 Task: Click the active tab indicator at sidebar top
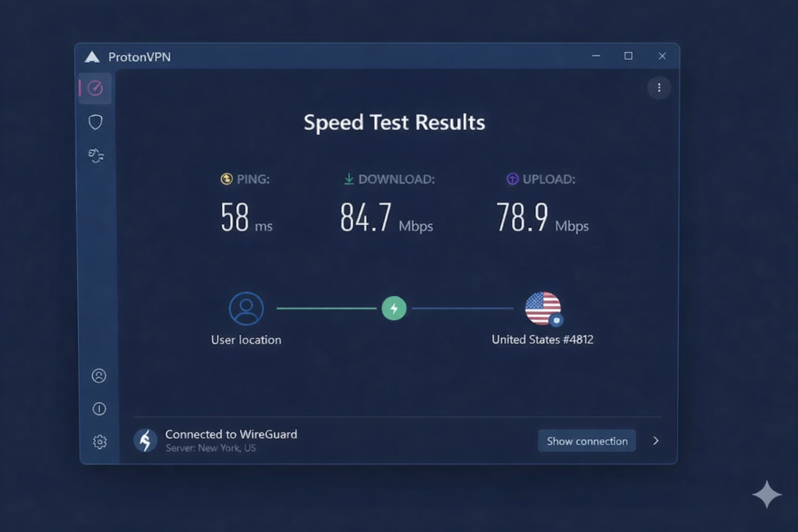tap(80, 88)
